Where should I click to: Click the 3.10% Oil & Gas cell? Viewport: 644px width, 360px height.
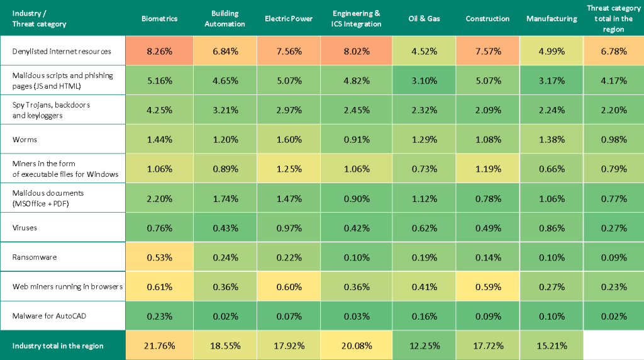click(x=424, y=81)
